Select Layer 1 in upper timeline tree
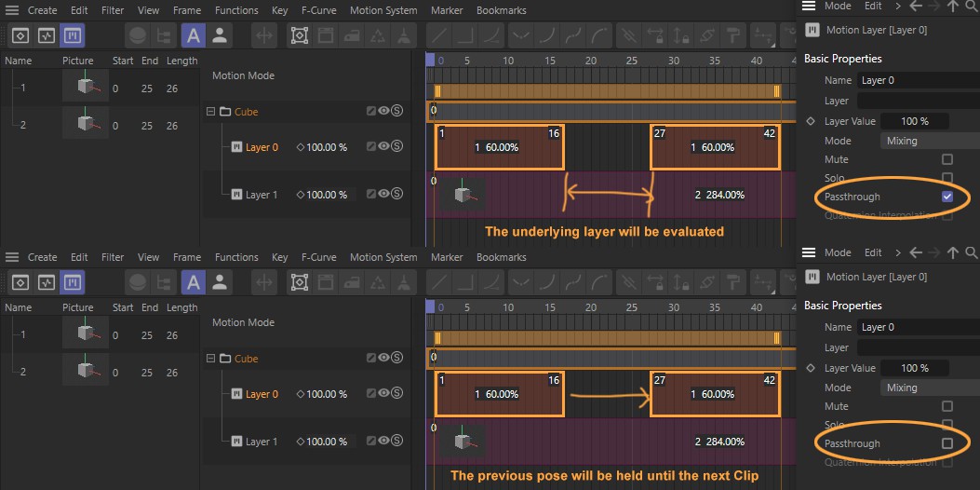Image resolution: width=980 pixels, height=490 pixels. [262, 195]
